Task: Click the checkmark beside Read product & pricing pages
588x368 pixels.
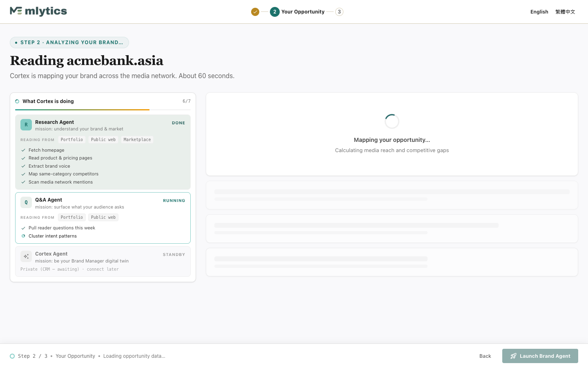Action: [x=23, y=158]
